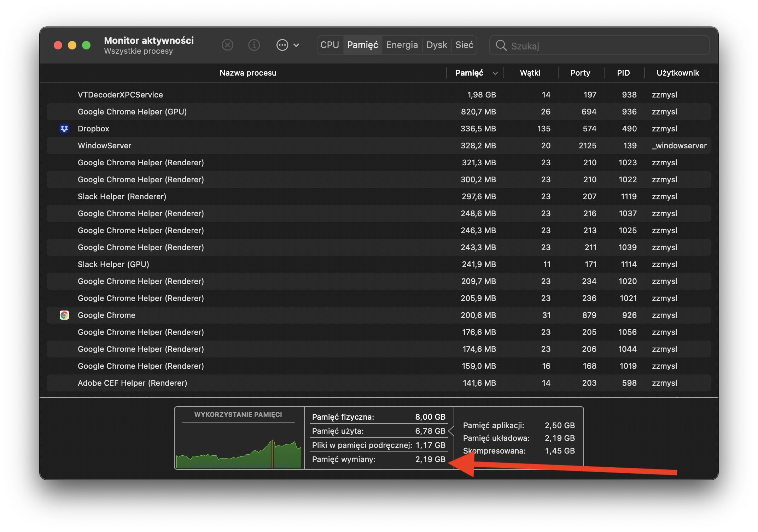The width and height of the screenshot is (758, 532).
Task: Click the 135 threads value for Dropbox
Action: (x=544, y=129)
